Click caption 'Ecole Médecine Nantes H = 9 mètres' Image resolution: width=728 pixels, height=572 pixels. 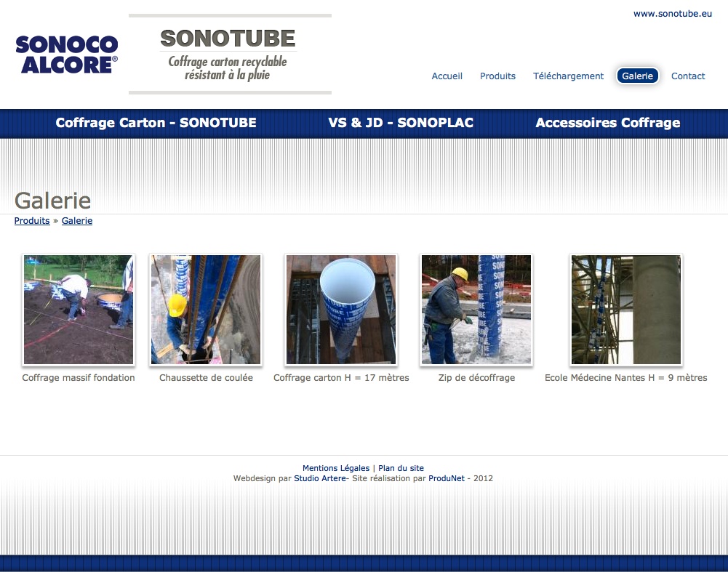coord(626,378)
